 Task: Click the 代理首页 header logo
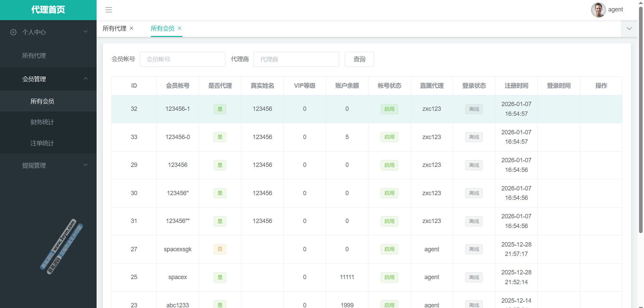[48, 10]
